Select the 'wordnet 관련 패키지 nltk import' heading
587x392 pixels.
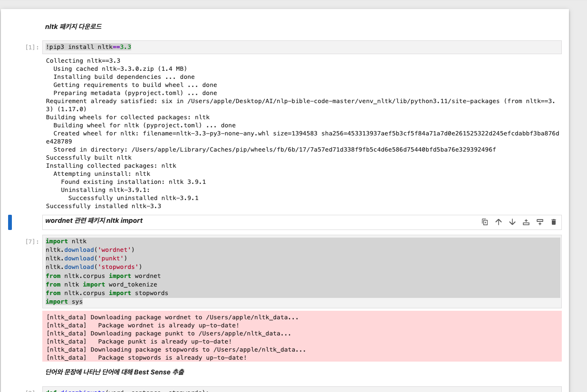(94, 221)
